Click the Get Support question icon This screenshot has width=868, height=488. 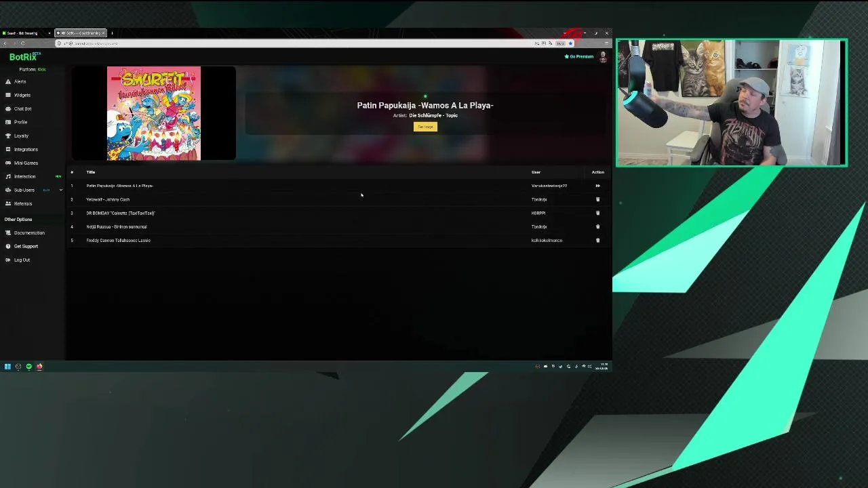8,246
